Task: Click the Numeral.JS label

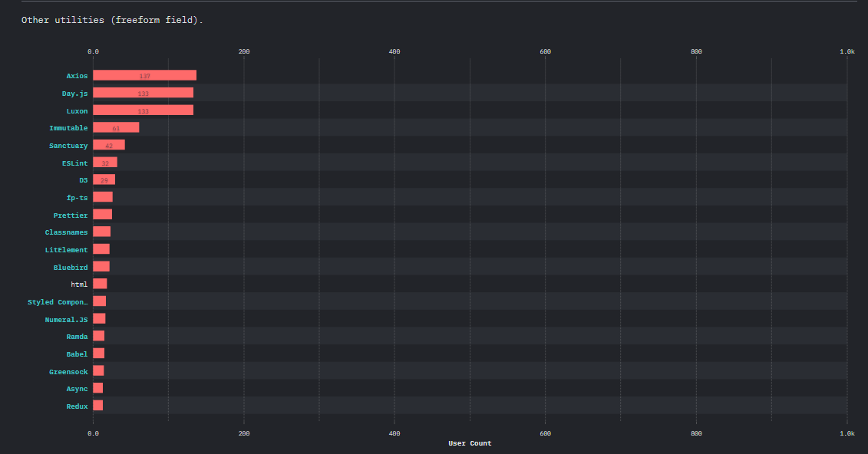Action: [x=67, y=320]
